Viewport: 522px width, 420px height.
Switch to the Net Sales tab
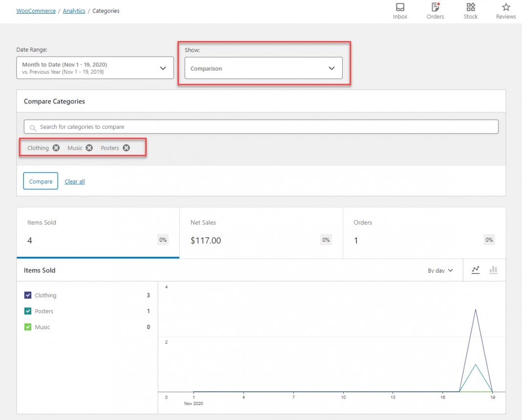(x=261, y=233)
